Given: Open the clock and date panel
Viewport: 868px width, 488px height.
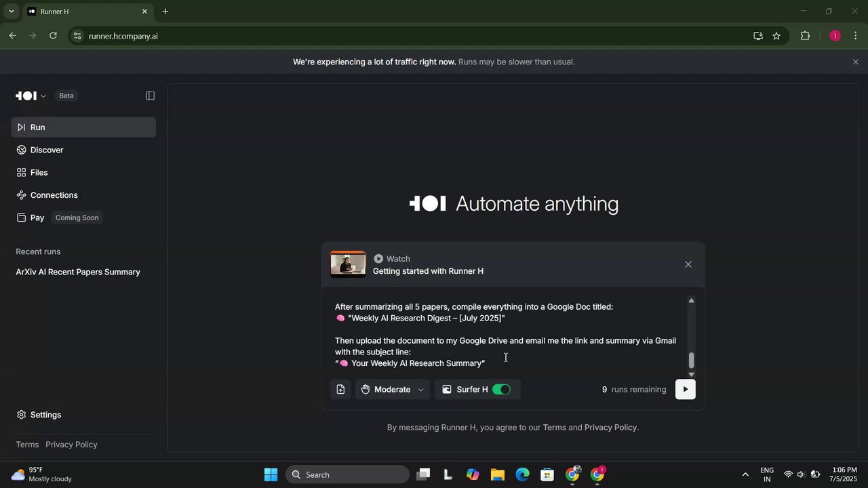Looking at the screenshot, I should [844, 474].
